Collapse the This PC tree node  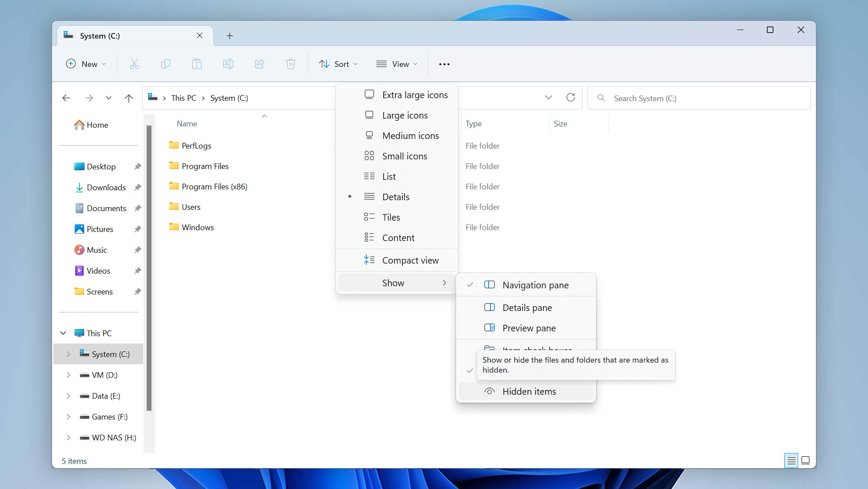tap(63, 334)
